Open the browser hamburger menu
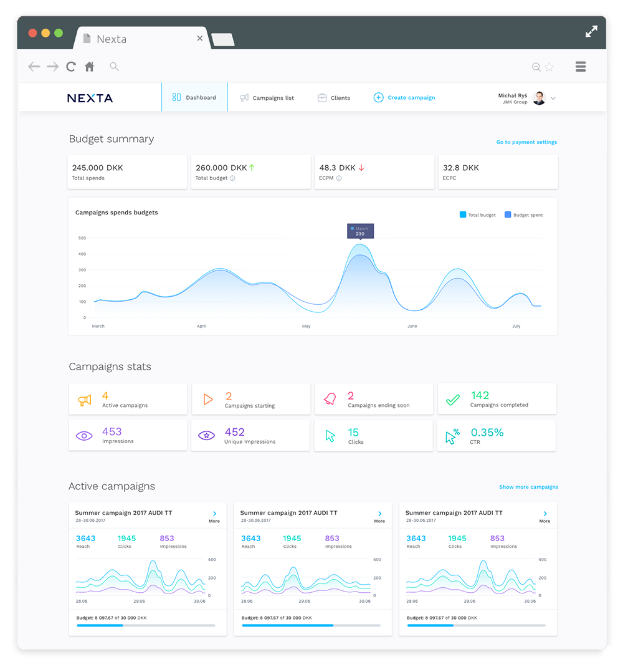The width and height of the screenshot is (623, 672). [581, 67]
